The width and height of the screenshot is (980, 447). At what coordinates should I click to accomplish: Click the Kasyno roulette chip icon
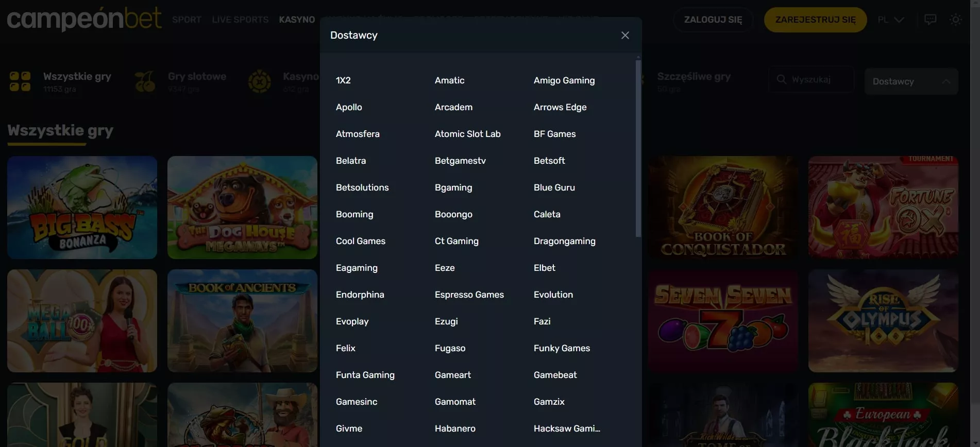[x=259, y=81]
